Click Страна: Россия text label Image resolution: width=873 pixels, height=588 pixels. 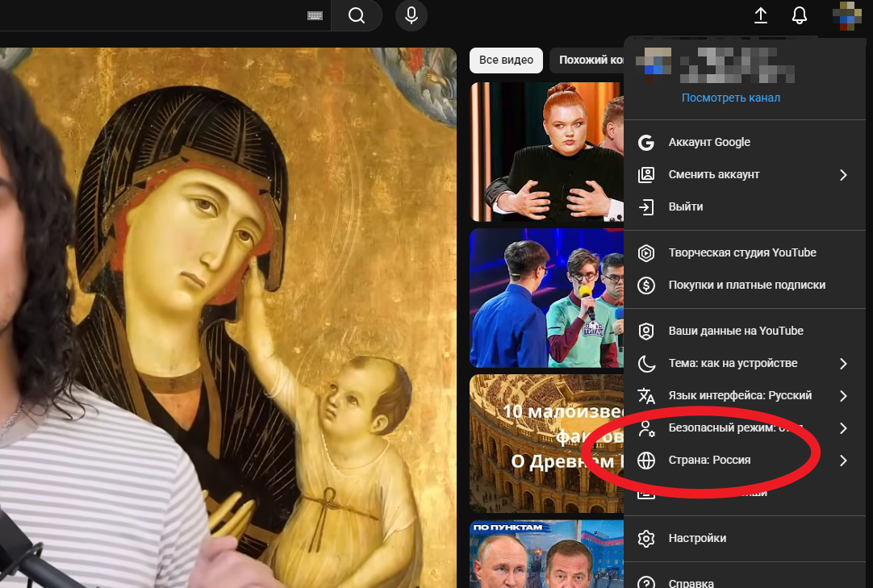point(709,461)
